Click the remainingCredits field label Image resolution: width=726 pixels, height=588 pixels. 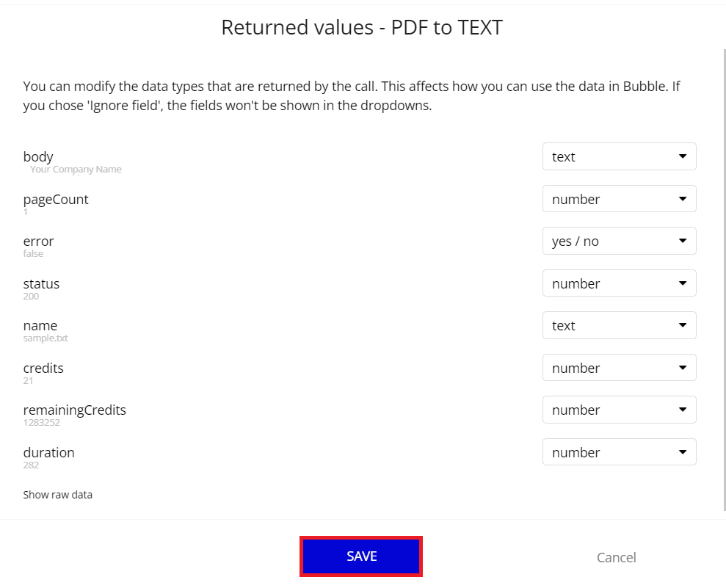(75, 410)
